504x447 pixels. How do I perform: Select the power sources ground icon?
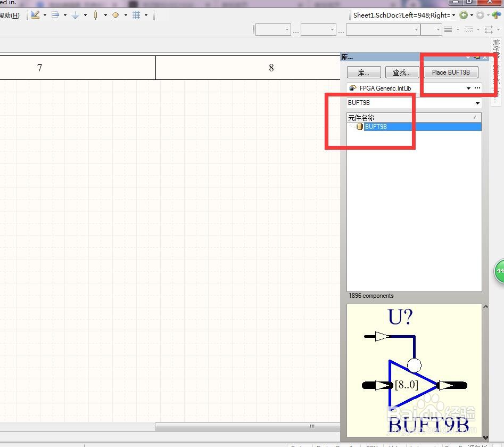point(75,15)
